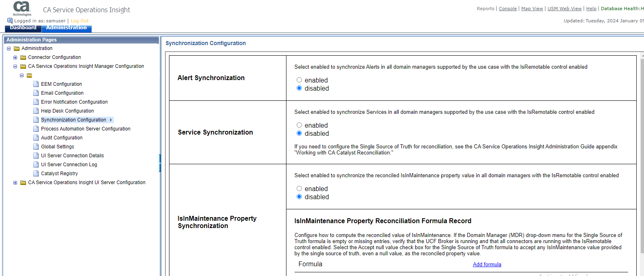Click the EEM Configuration page icon
644x276 pixels.
(36, 84)
